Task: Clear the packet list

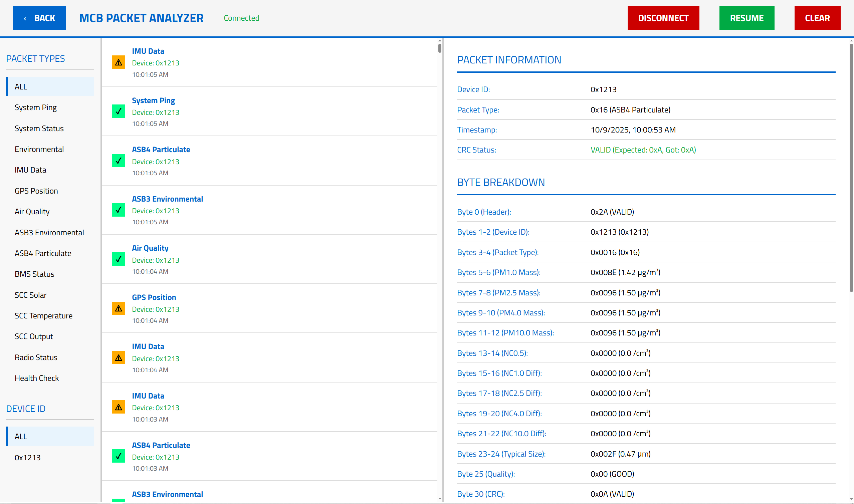Action: tap(817, 18)
